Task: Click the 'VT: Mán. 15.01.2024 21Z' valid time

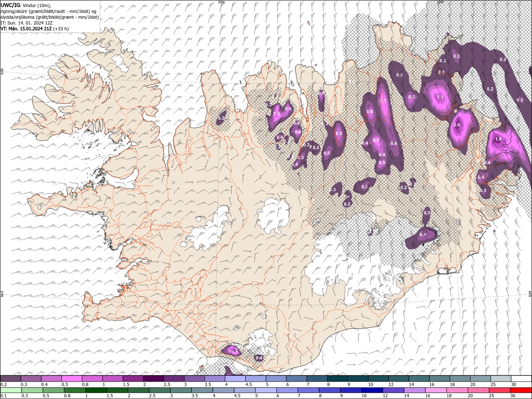Action: (x=26, y=29)
